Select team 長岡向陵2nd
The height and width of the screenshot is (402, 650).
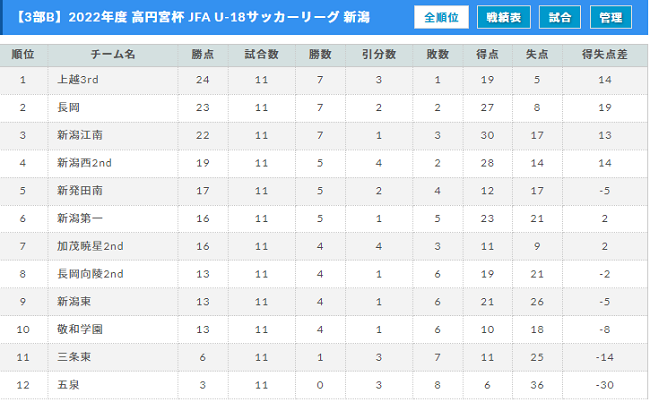(x=90, y=274)
